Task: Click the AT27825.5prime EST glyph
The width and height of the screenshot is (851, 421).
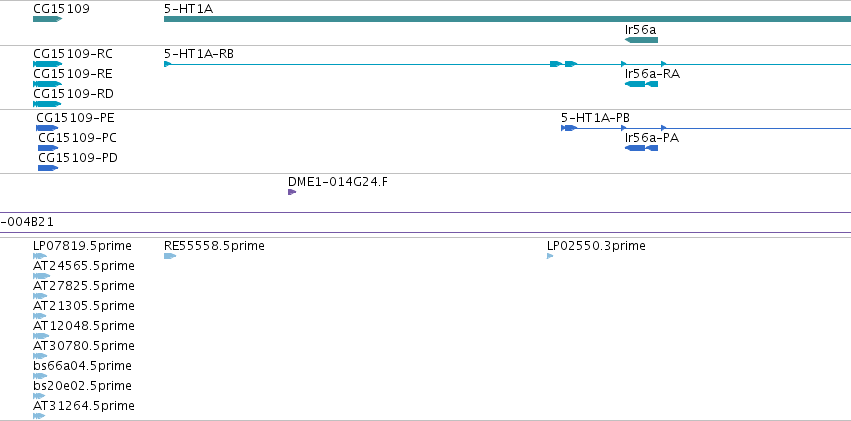Action: coord(40,296)
